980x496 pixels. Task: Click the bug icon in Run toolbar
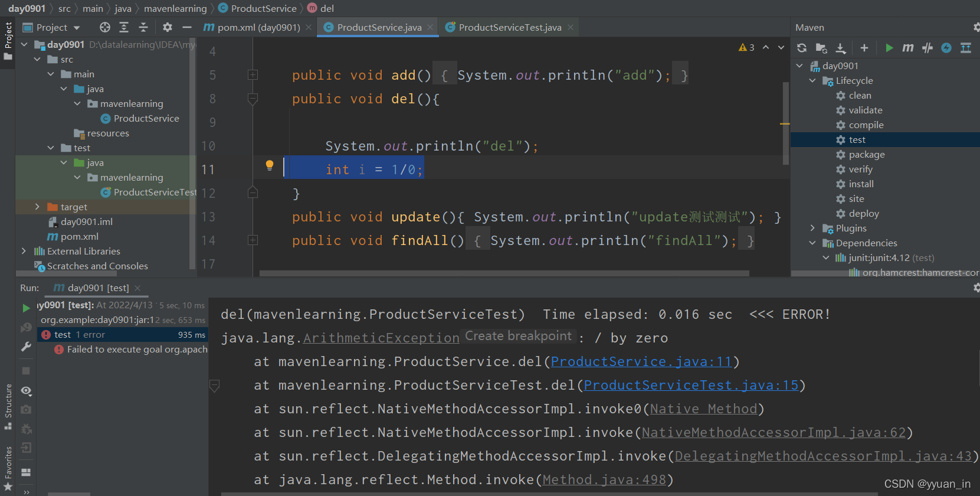(x=26, y=429)
